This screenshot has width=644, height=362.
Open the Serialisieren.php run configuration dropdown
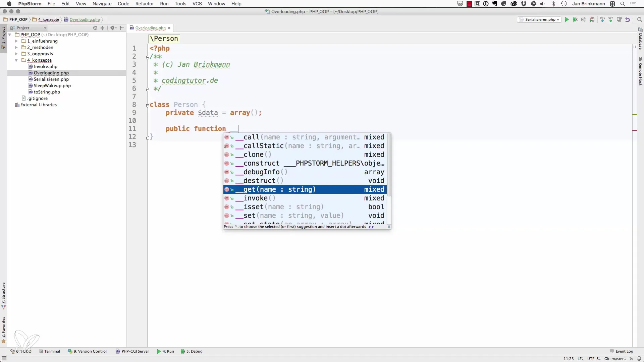[539, 19]
